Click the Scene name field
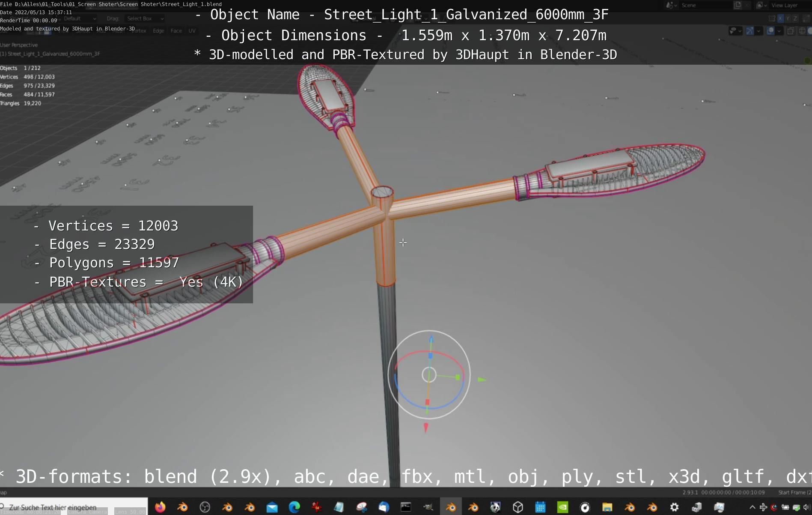Viewport: 812px width, 515px height. pos(705,5)
